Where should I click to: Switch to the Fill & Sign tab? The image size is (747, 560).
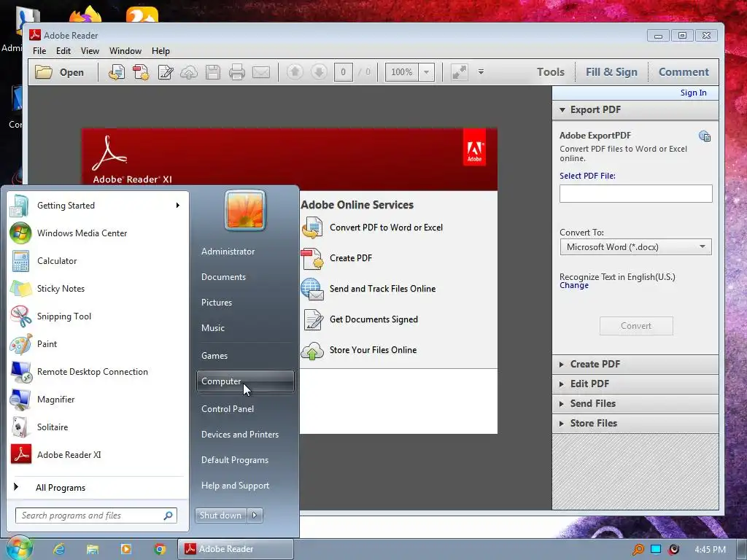611,72
